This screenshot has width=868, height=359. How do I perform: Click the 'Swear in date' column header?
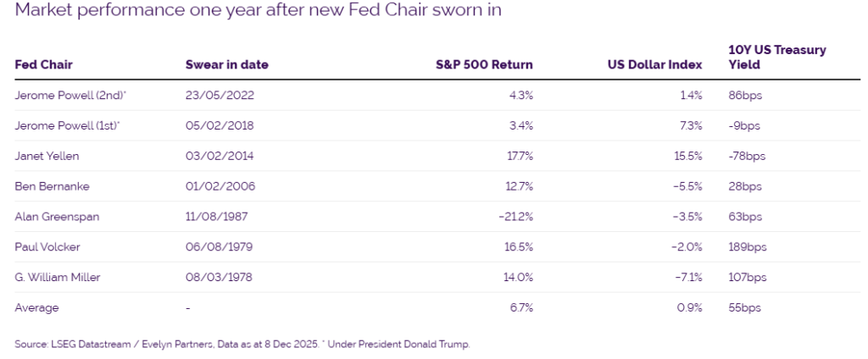[227, 65]
